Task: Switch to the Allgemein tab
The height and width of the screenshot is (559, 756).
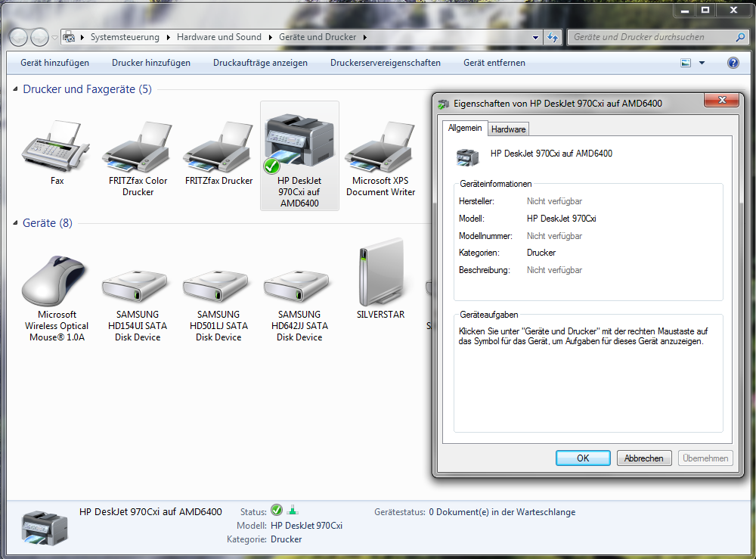Action: pyautogui.click(x=465, y=128)
